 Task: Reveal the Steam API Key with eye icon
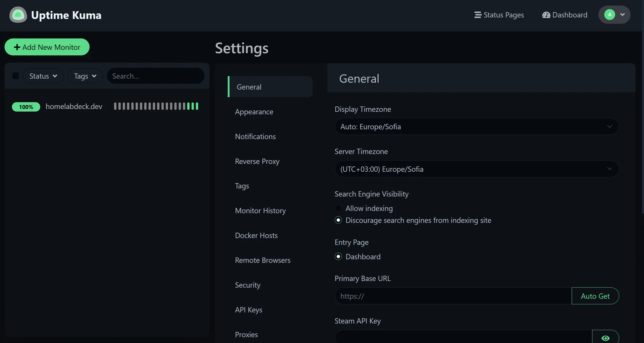605,338
